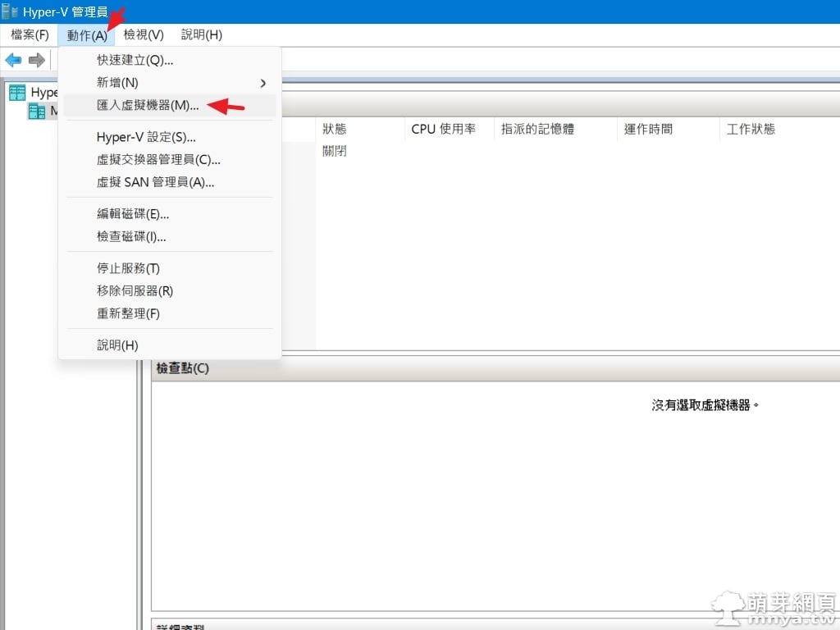Open the 檔案(F) menu
Screen dimensions: 840x630
click(30, 34)
